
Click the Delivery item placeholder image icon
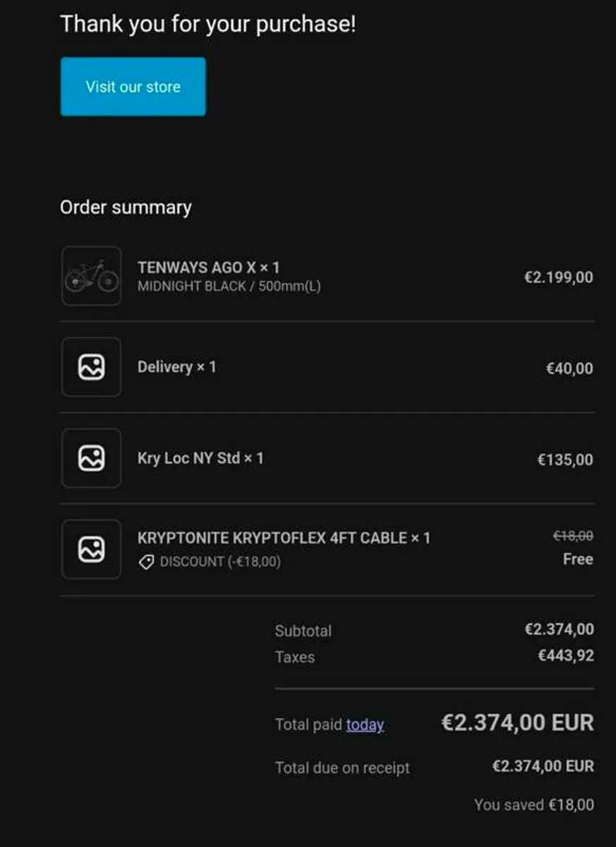[x=91, y=367]
